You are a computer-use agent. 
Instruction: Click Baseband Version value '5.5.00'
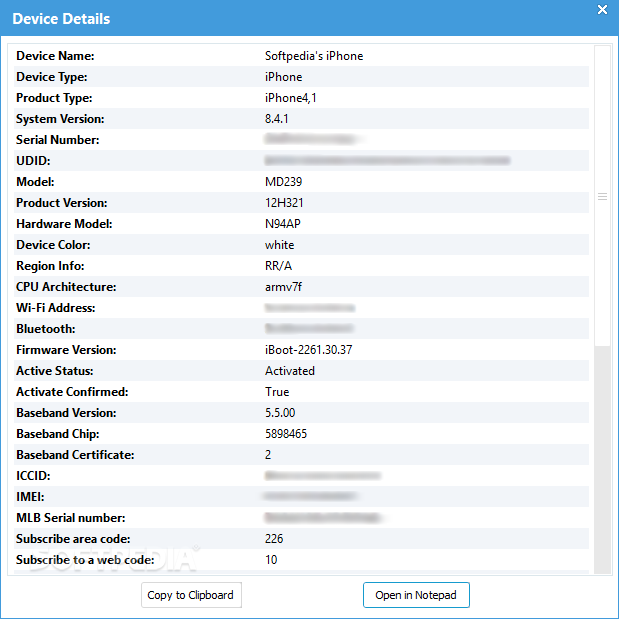[x=280, y=413]
